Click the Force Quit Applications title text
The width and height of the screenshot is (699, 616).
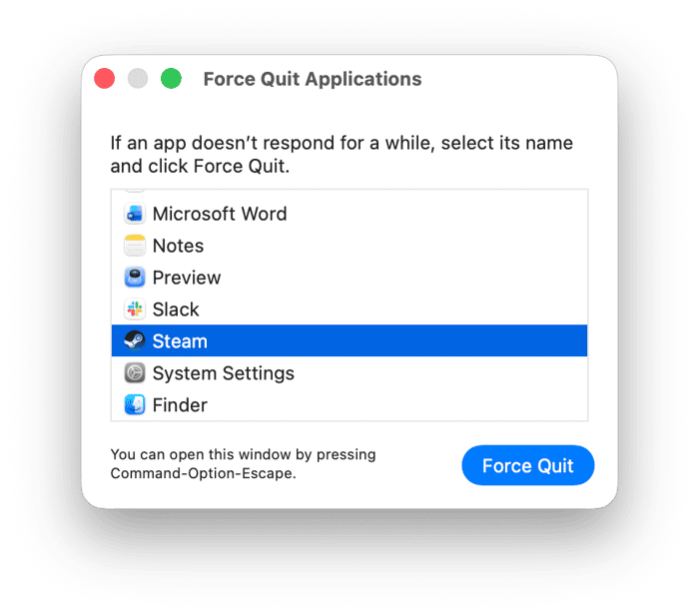(x=313, y=79)
